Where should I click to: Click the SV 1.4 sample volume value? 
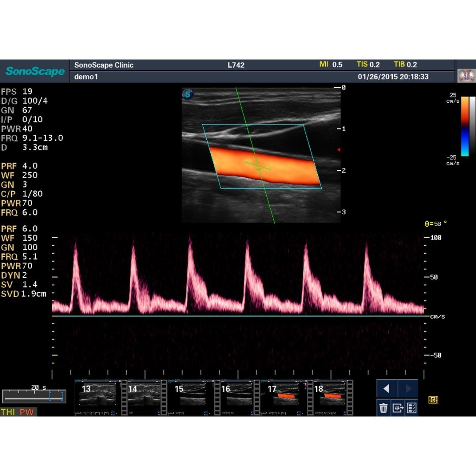[19, 284]
